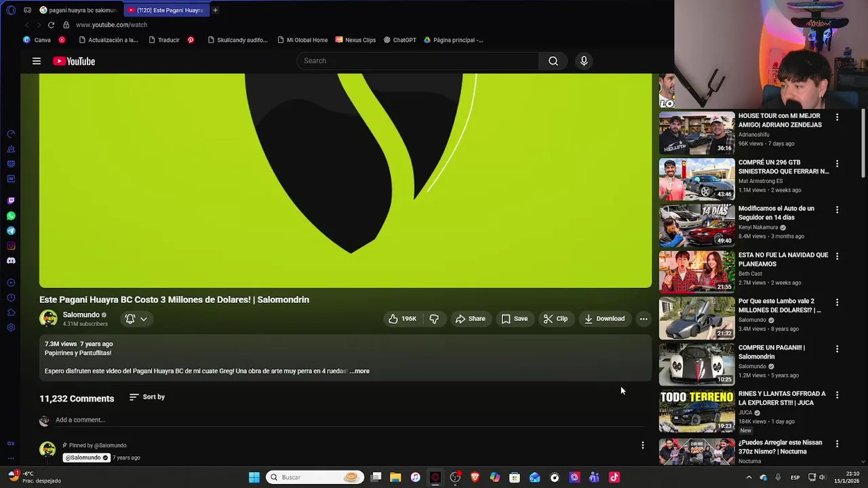The image size is (868, 488).
Task: Open the RINES Y LLANTAS OFFROAD thumbnail
Action: pos(696,411)
